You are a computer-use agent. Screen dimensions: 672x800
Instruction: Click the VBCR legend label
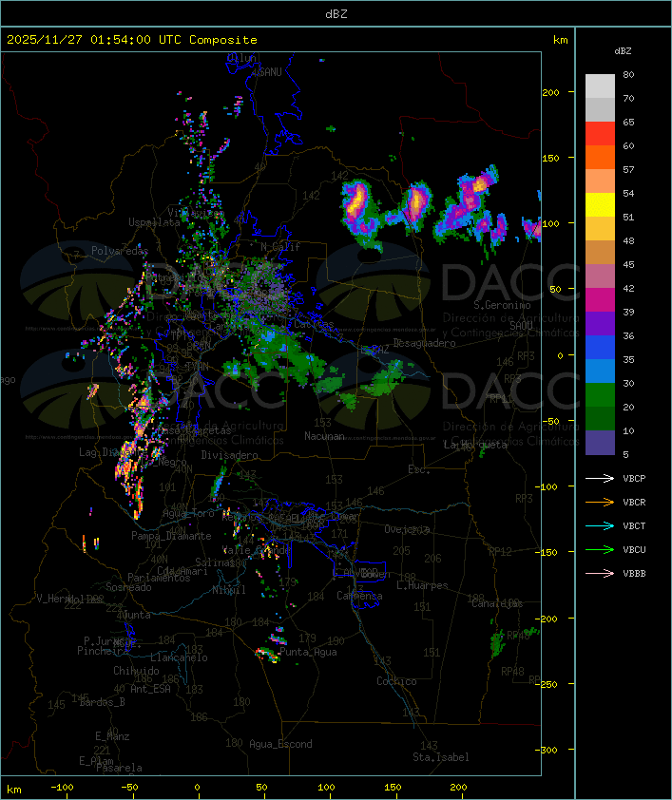click(x=634, y=503)
